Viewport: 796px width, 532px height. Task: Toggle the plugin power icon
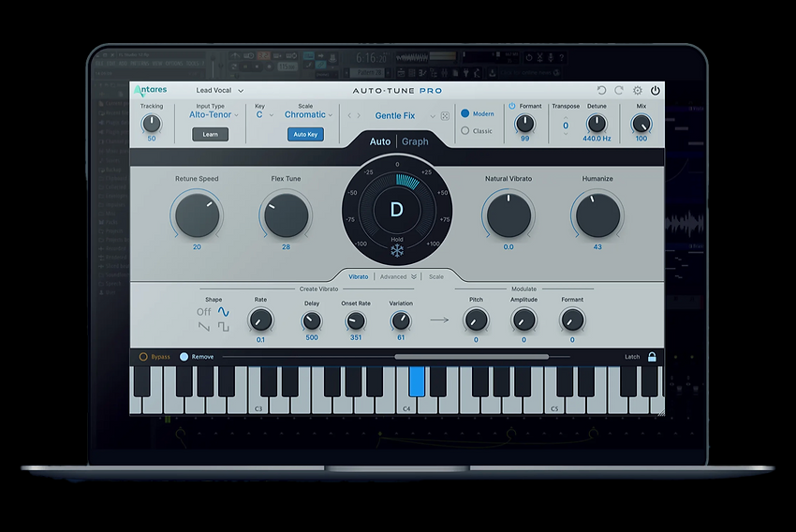[x=656, y=90]
